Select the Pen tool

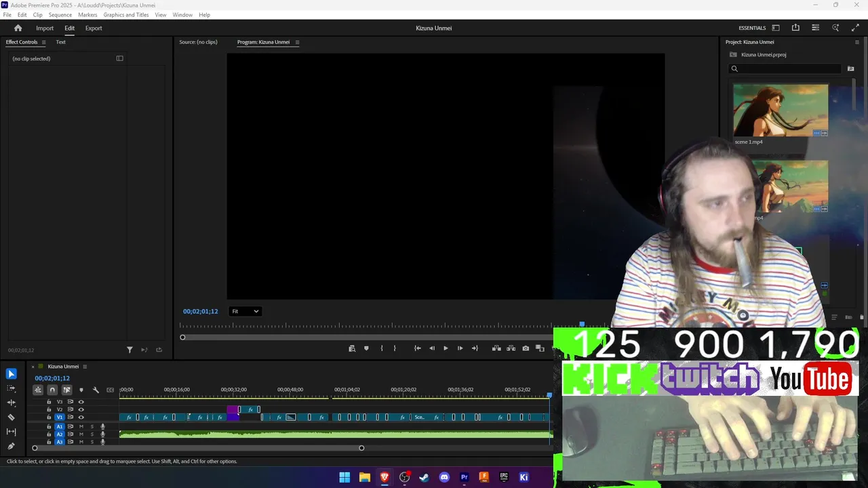[x=11, y=446]
